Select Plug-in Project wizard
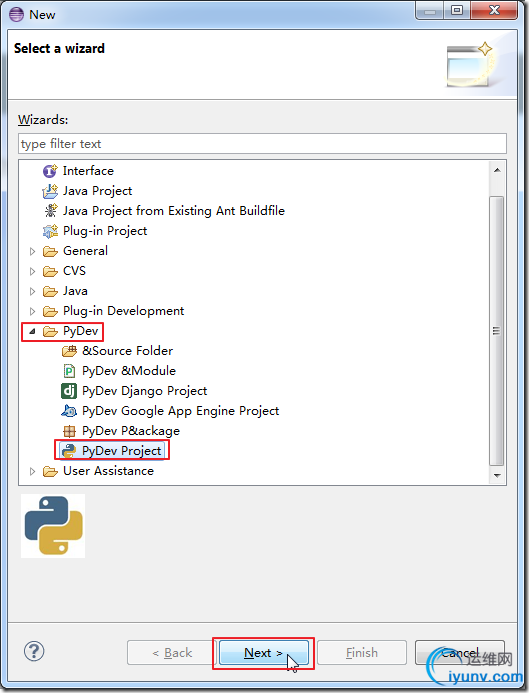 coord(105,231)
